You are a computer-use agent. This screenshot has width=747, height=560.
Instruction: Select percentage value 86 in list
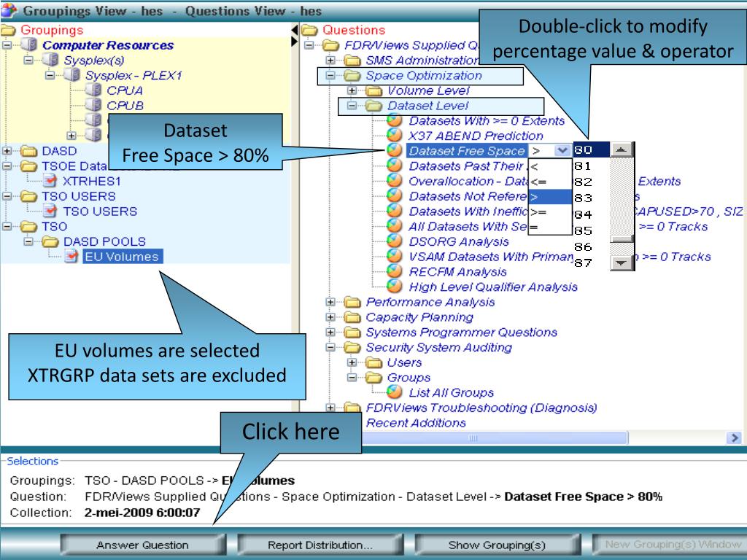591,246
